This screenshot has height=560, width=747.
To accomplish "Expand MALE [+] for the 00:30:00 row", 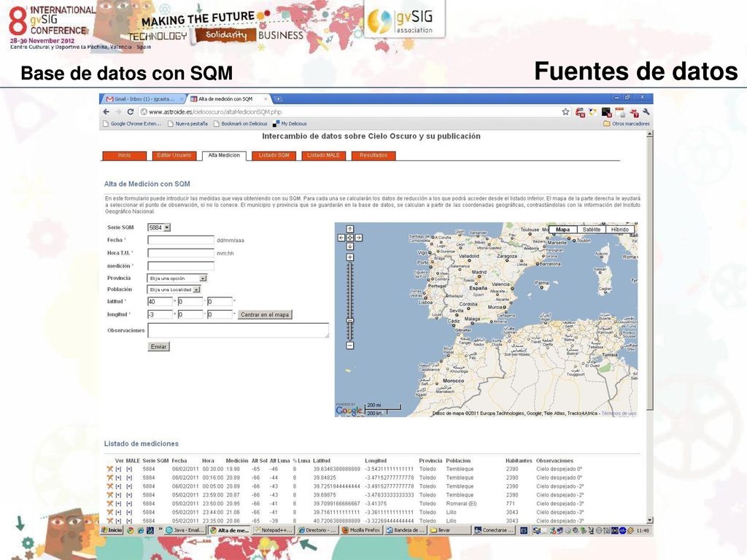I will tap(129, 469).
